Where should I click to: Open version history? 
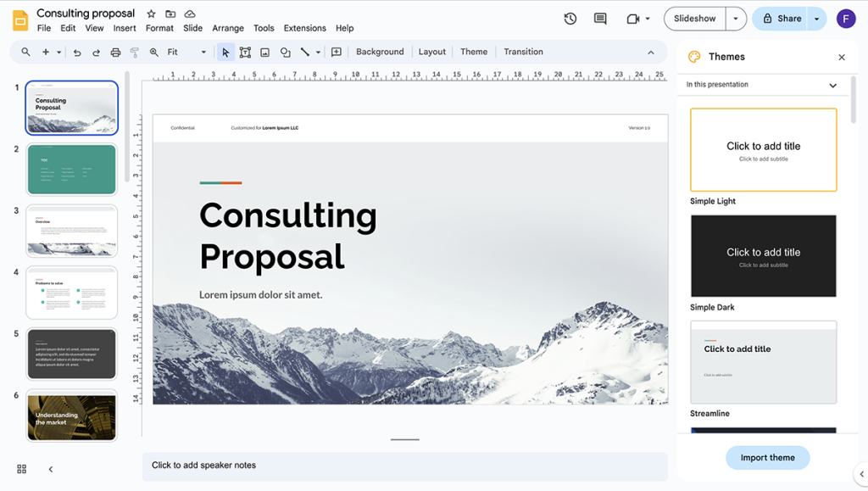(570, 18)
